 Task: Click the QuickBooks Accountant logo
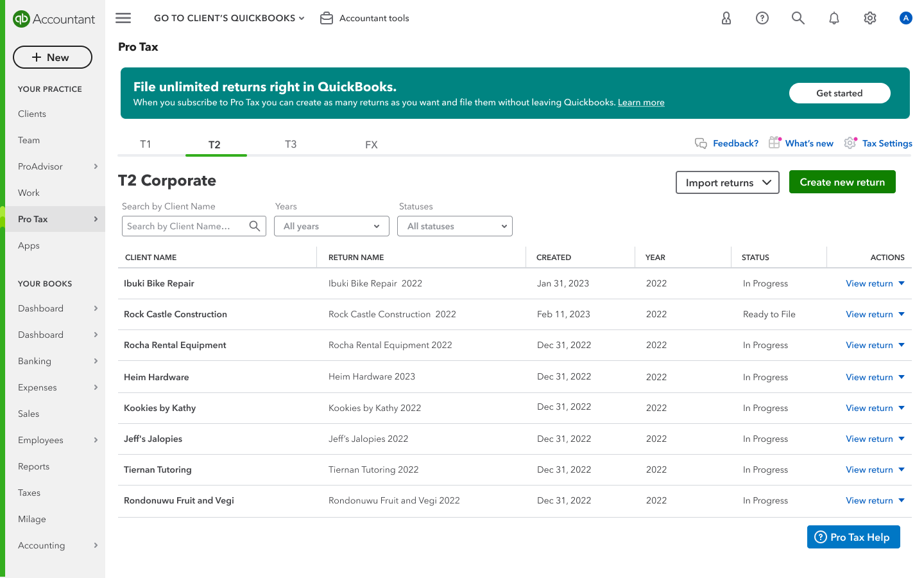(54, 19)
